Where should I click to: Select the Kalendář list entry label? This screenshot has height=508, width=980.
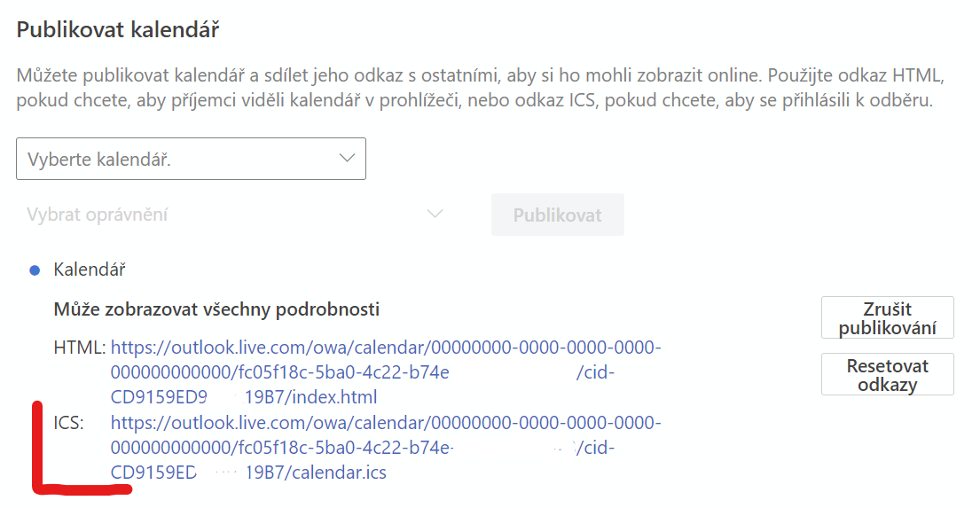pos(90,270)
